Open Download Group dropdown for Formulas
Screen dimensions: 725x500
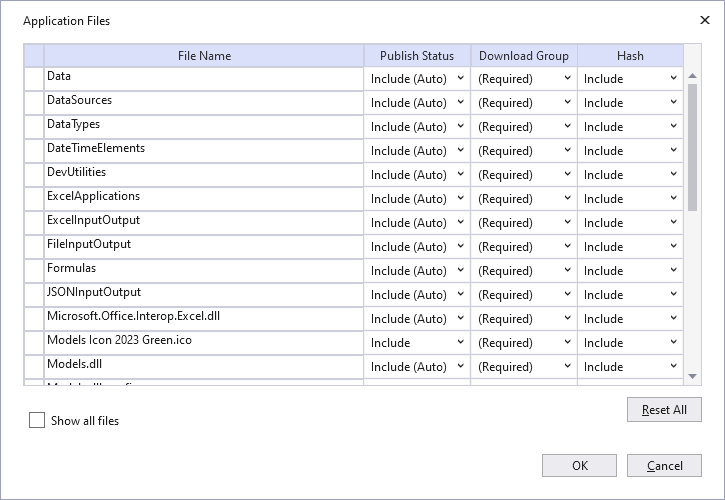pyautogui.click(x=524, y=271)
